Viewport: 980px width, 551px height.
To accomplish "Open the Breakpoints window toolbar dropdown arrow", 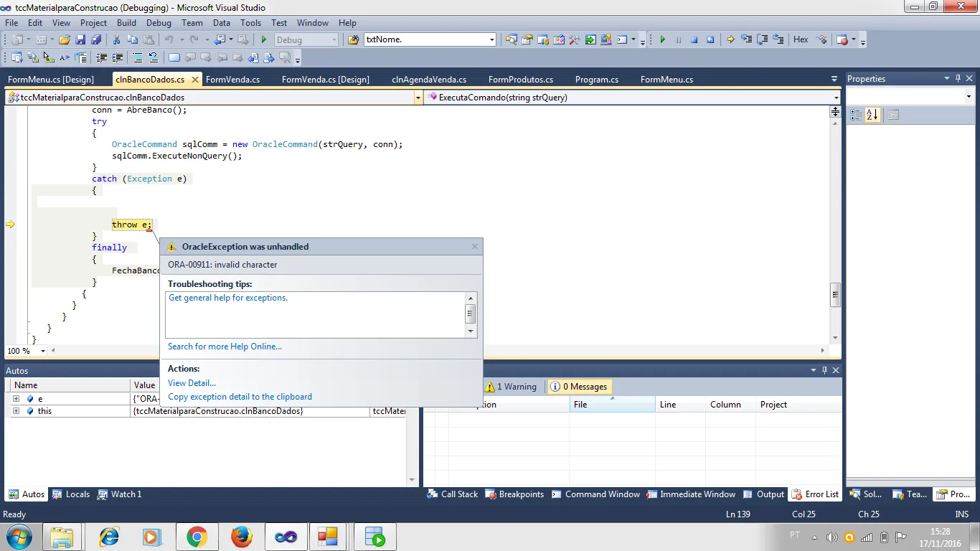I will tap(853, 40).
